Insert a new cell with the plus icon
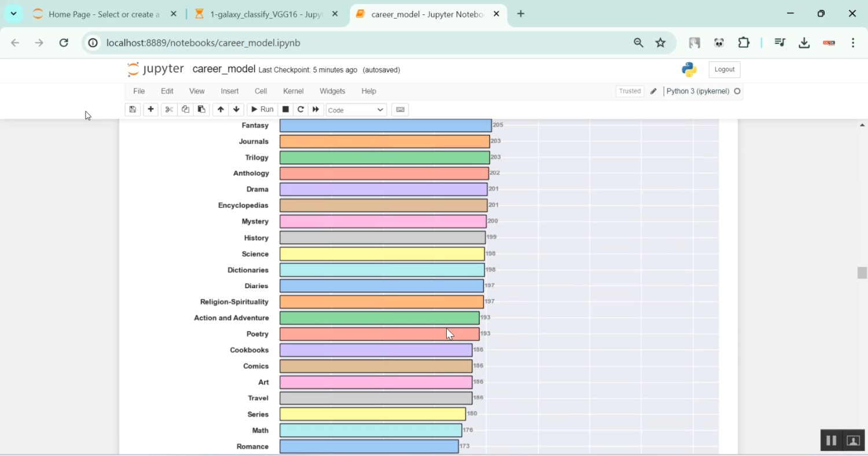The width and height of the screenshot is (868, 456). coord(150,109)
